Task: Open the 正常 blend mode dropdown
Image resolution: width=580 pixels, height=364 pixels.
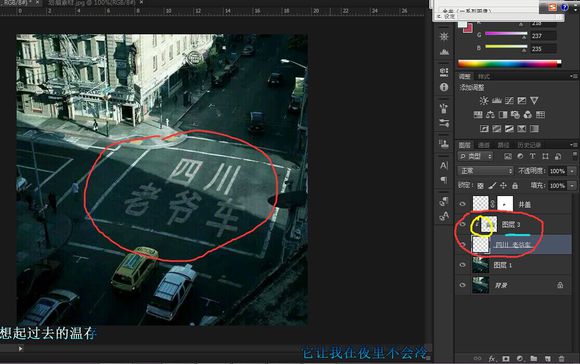Action: pyautogui.click(x=485, y=171)
